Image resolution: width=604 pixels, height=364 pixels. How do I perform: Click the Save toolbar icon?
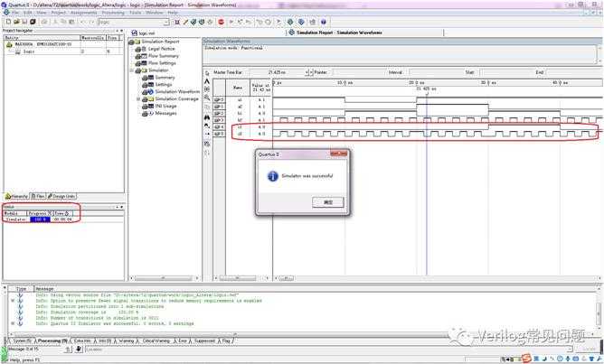point(24,22)
